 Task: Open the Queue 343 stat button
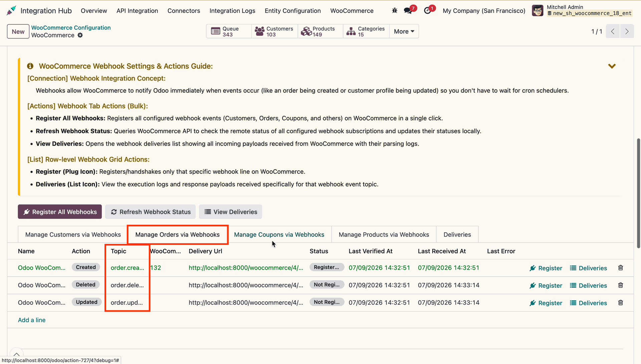click(x=229, y=31)
